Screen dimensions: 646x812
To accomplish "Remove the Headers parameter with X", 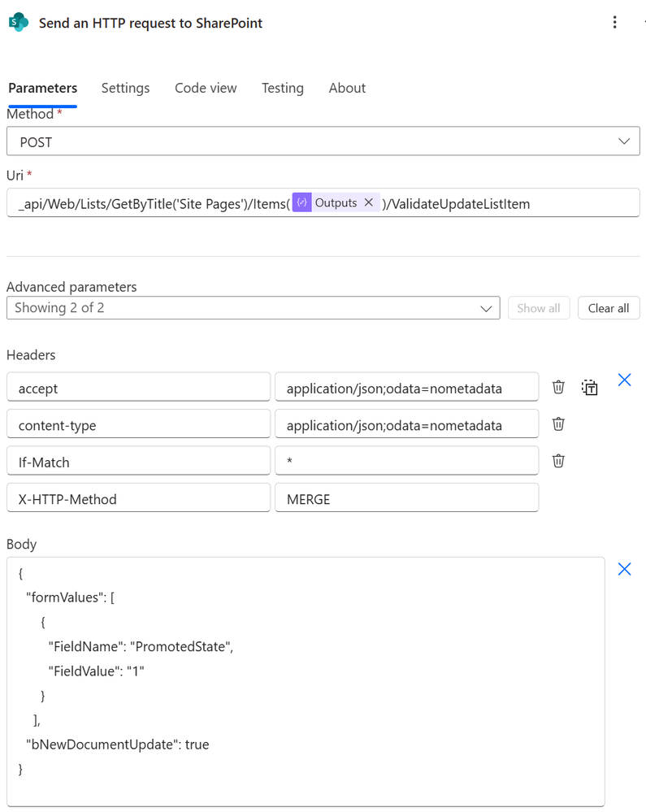I will pyautogui.click(x=624, y=380).
